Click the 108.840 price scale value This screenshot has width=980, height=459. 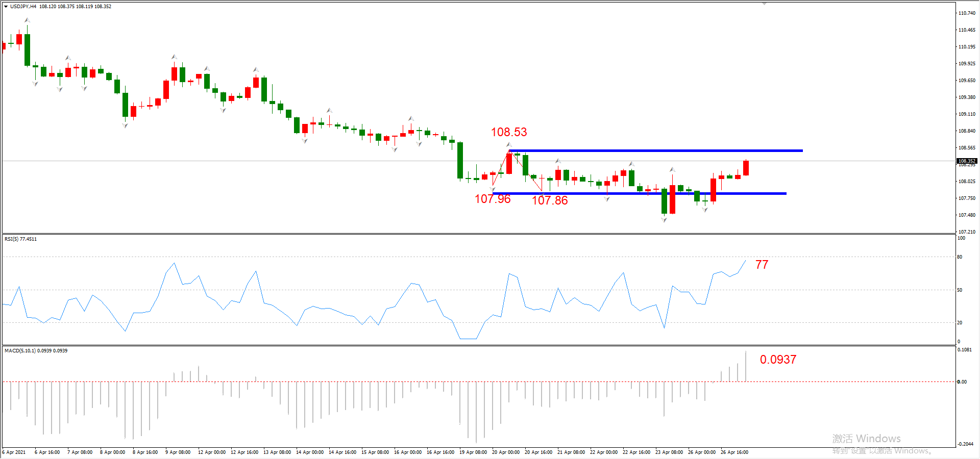967,131
